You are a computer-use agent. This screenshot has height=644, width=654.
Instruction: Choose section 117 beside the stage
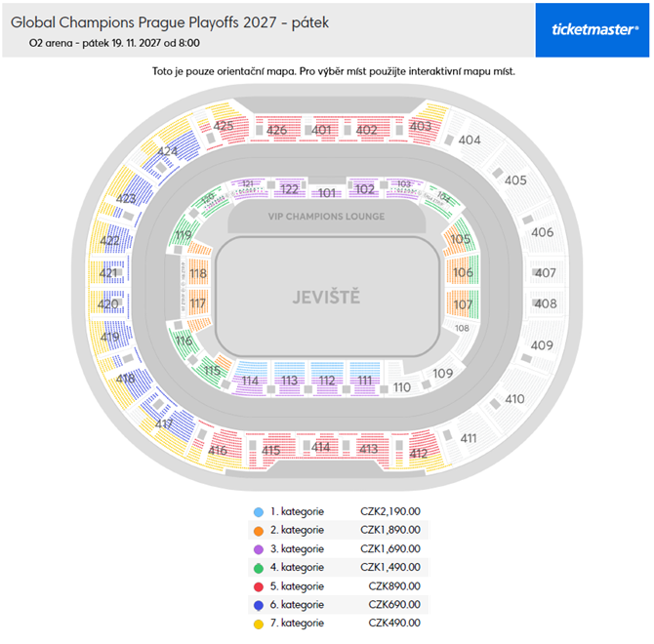click(198, 304)
